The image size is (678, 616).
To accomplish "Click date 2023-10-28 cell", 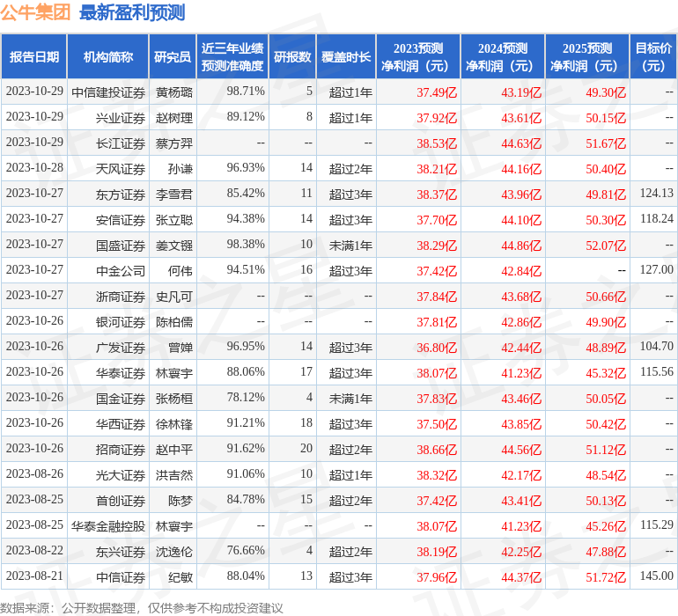I will (34, 167).
